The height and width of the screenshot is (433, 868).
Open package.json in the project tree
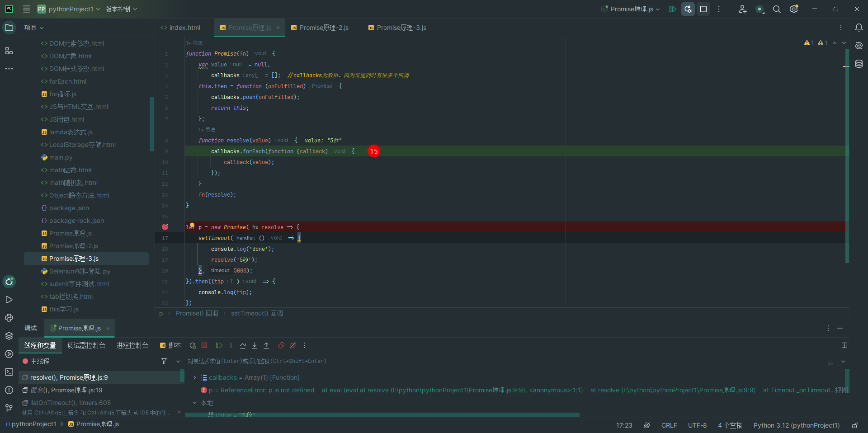coord(69,208)
